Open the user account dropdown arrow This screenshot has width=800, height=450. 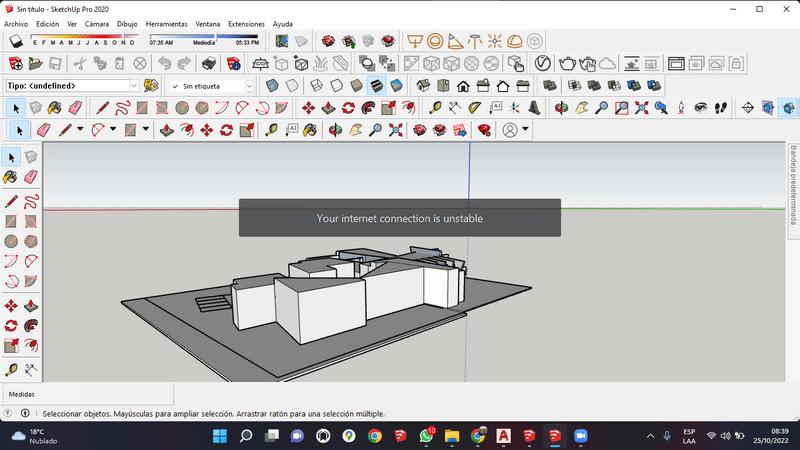point(525,130)
